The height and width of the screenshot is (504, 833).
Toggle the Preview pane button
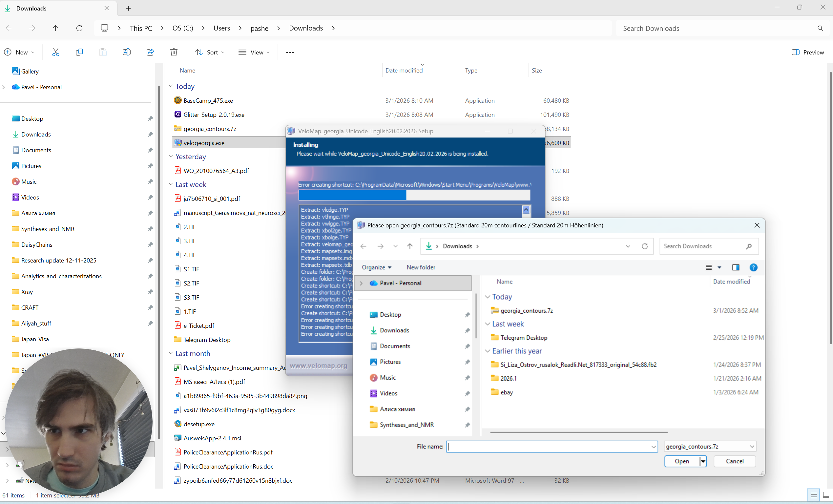point(808,52)
